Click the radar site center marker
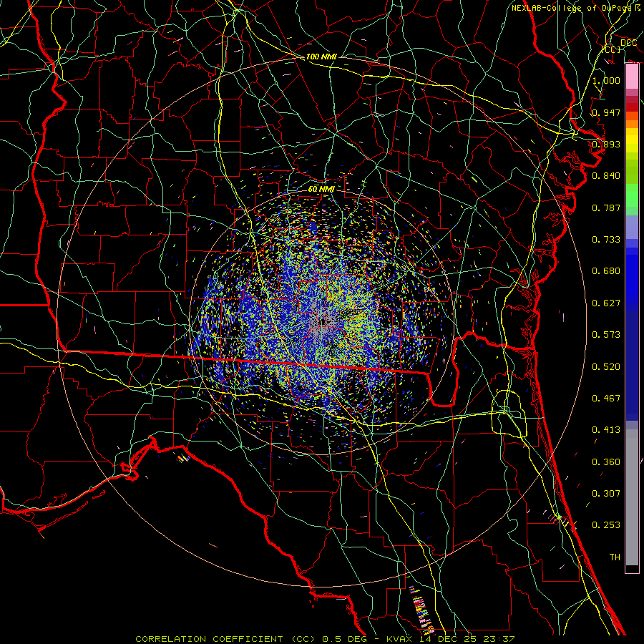 (323, 321)
